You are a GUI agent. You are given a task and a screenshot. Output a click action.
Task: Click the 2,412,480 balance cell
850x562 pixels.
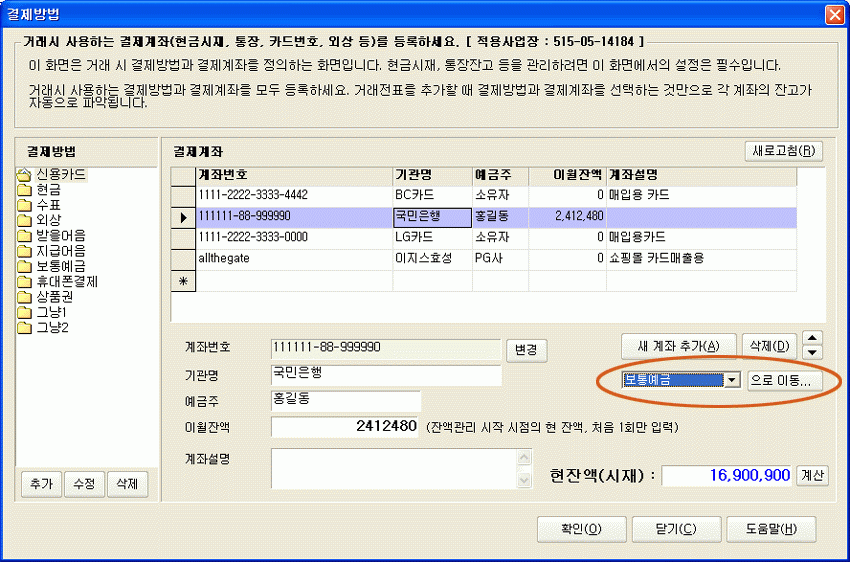[568, 217]
